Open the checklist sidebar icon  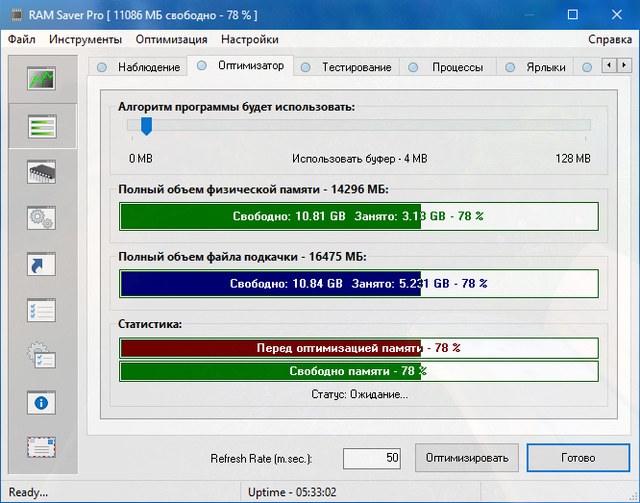pos(42,310)
